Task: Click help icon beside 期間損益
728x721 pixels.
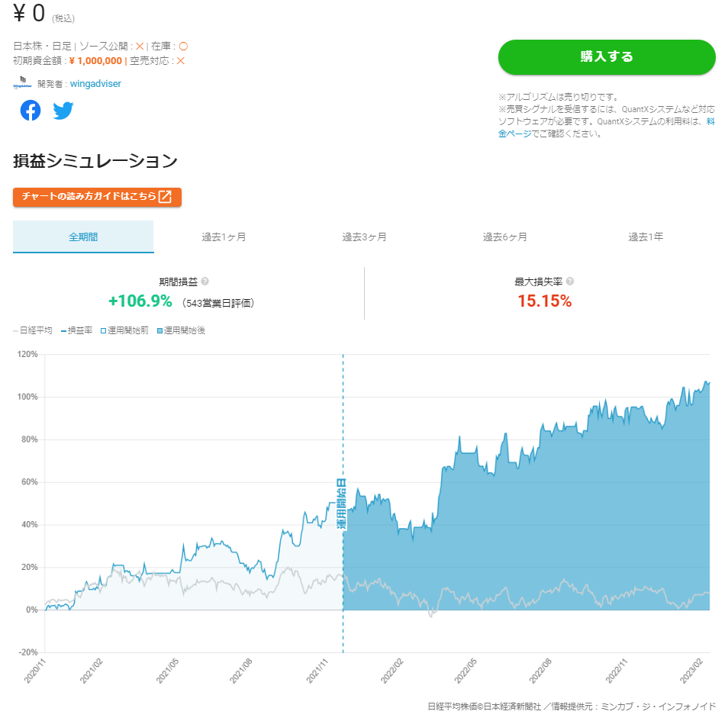Action: coord(205,282)
